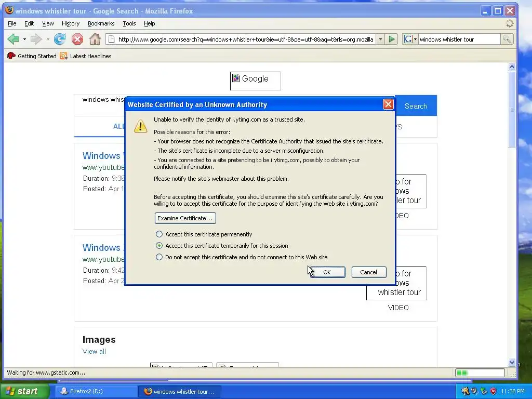Click the Windows Start button
Screen dimensions: 532x399
[24, 391]
